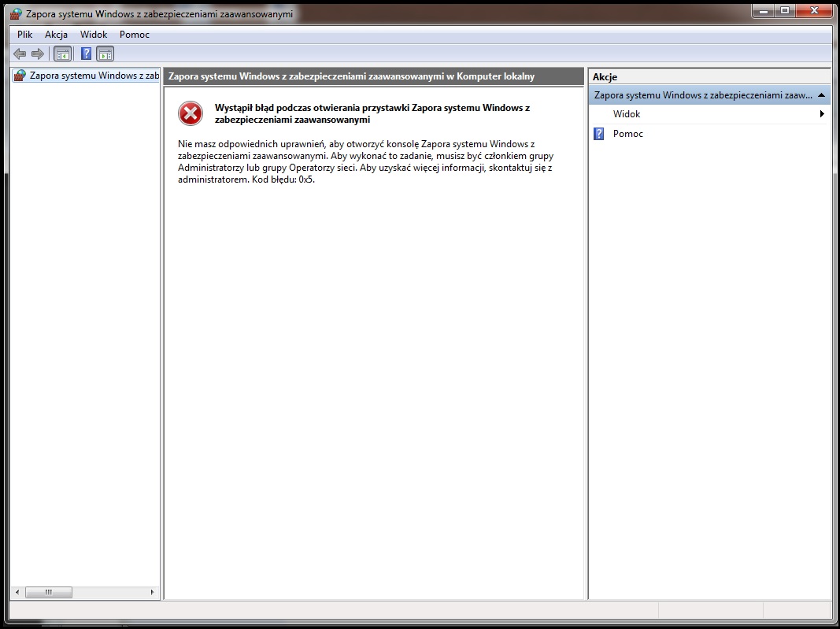The height and width of the screenshot is (629, 840).
Task: Open the Pomoc menu in menu bar
Action: (x=135, y=35)
